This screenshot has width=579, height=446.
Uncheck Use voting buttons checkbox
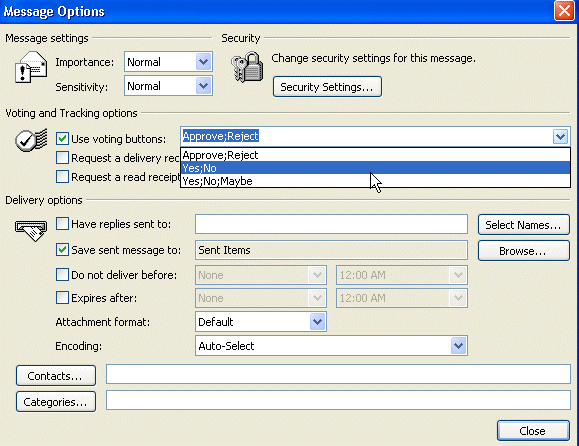pos(62,139)
